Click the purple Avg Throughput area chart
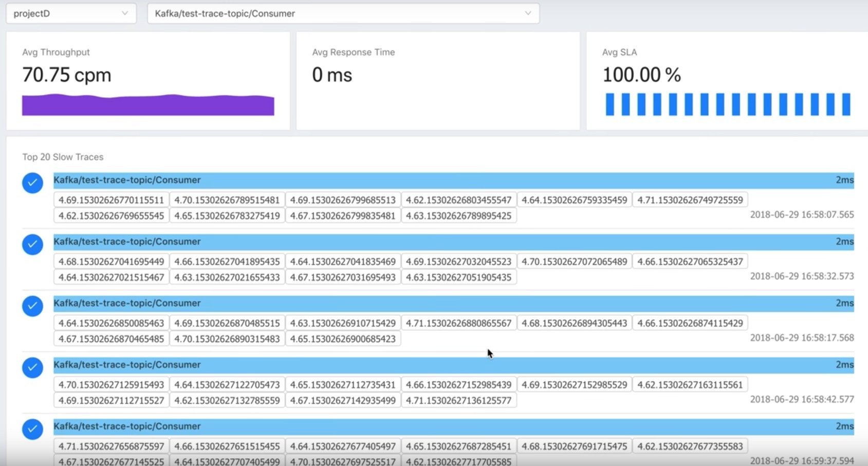The image size is (868, 466). pyautogui.click(x=148, y=105)
